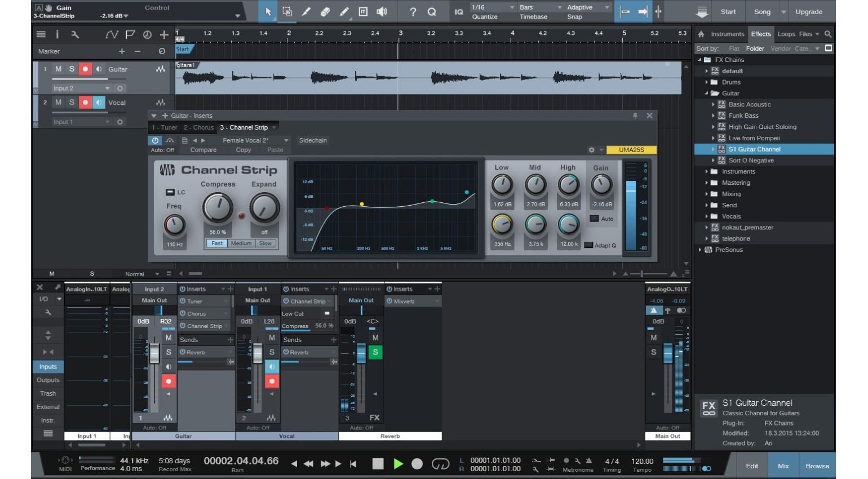Set compressor speed to Medium

point(241,243)
